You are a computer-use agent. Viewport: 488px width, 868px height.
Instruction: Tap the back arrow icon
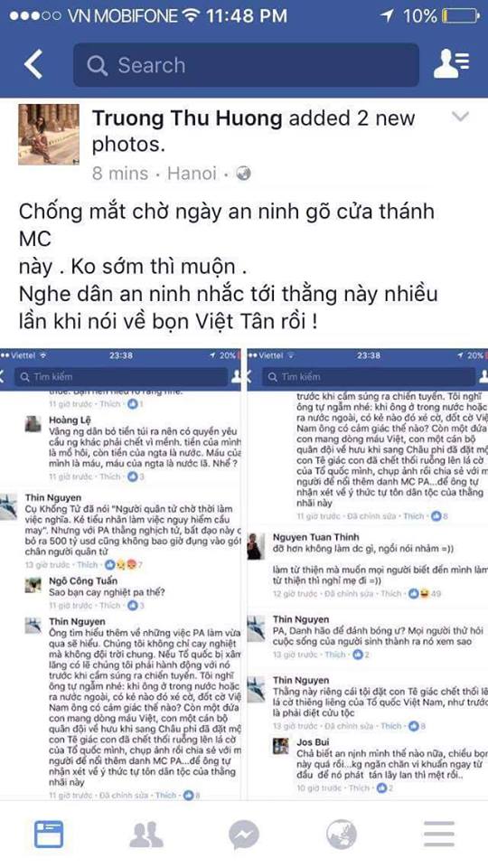tap(33, 65)
